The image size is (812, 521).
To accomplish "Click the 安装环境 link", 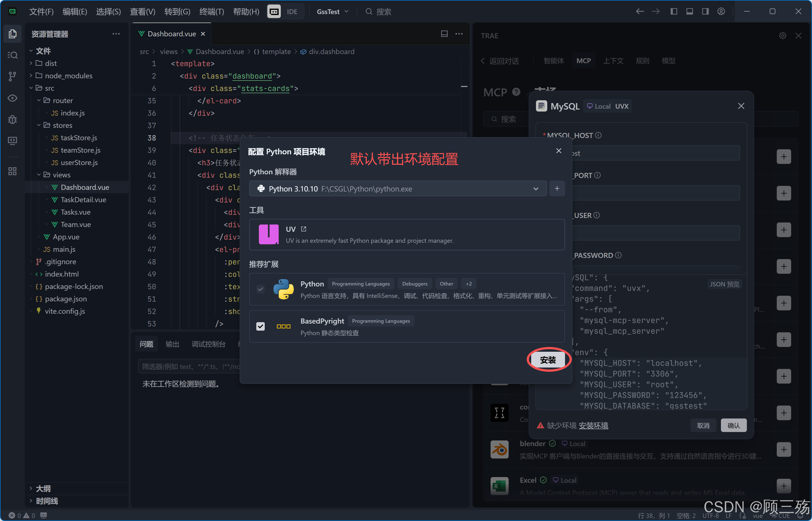I will [x=593, y=425].
